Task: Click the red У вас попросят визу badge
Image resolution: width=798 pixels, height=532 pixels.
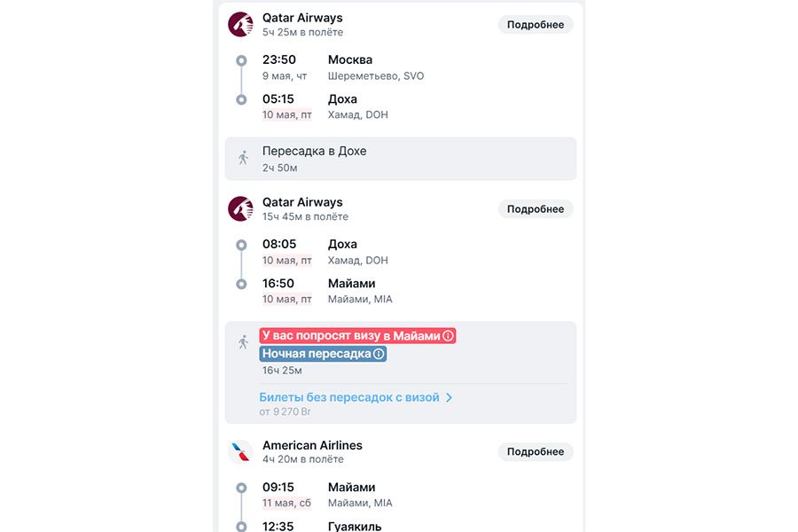Action: coord(350,336)
